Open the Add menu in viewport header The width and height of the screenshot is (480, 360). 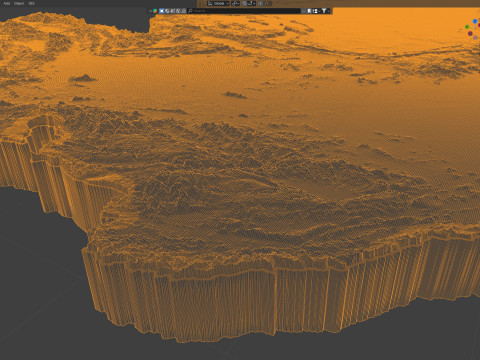[6, 3]
